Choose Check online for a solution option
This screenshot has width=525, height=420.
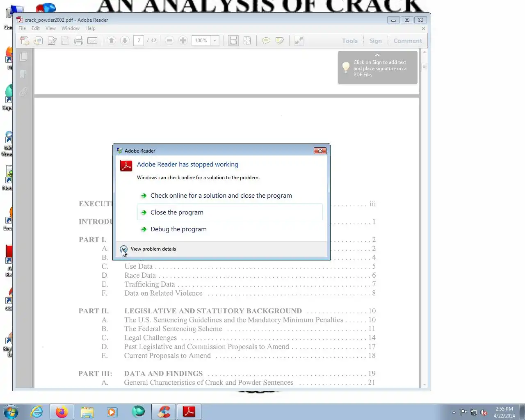230,196
